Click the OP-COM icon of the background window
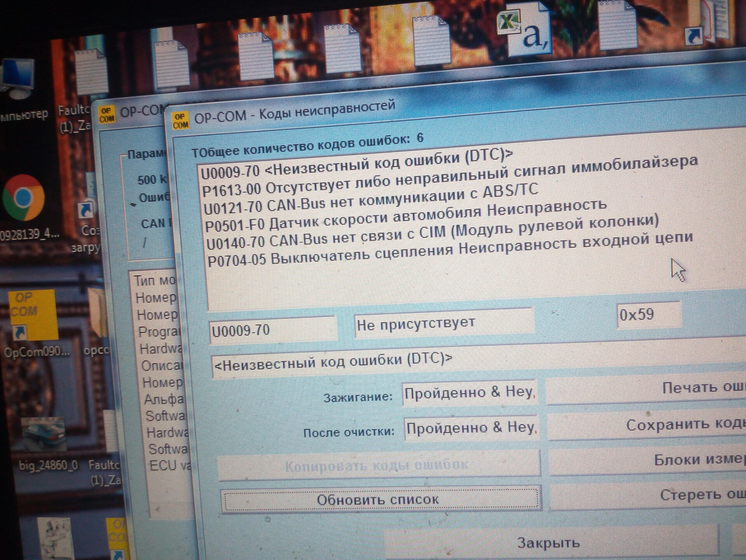This screenshot has width=746, height=560. [x=107, y=115]
